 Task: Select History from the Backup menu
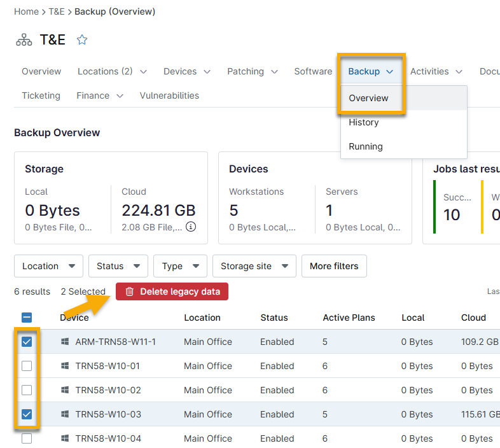(364, 122)
